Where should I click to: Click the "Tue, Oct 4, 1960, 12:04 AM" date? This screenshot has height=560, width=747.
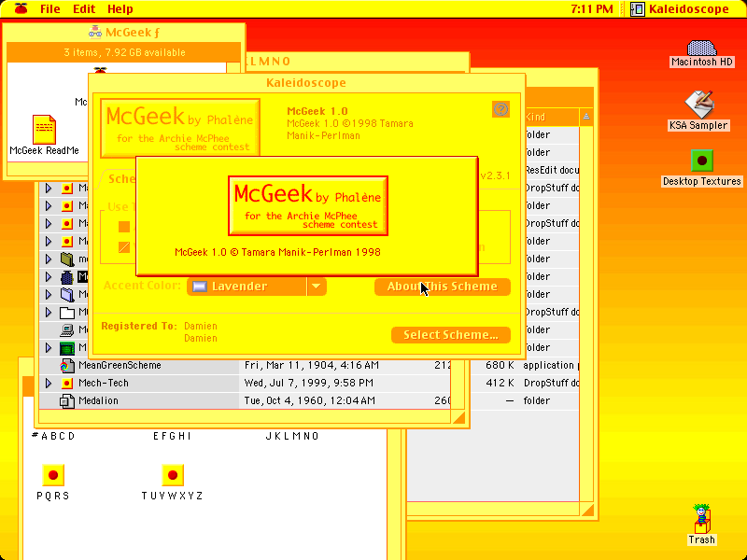[x=310, y=401]
